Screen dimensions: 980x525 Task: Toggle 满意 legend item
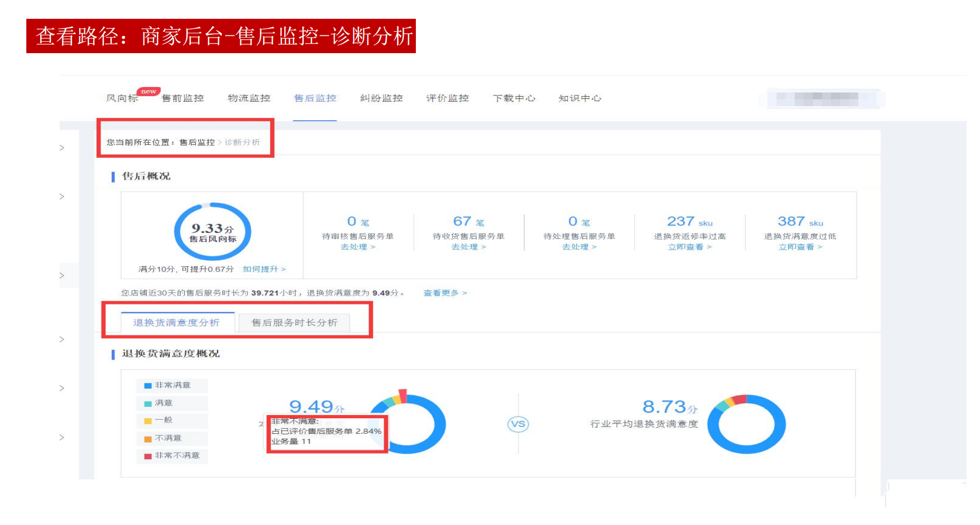point(172,403)
